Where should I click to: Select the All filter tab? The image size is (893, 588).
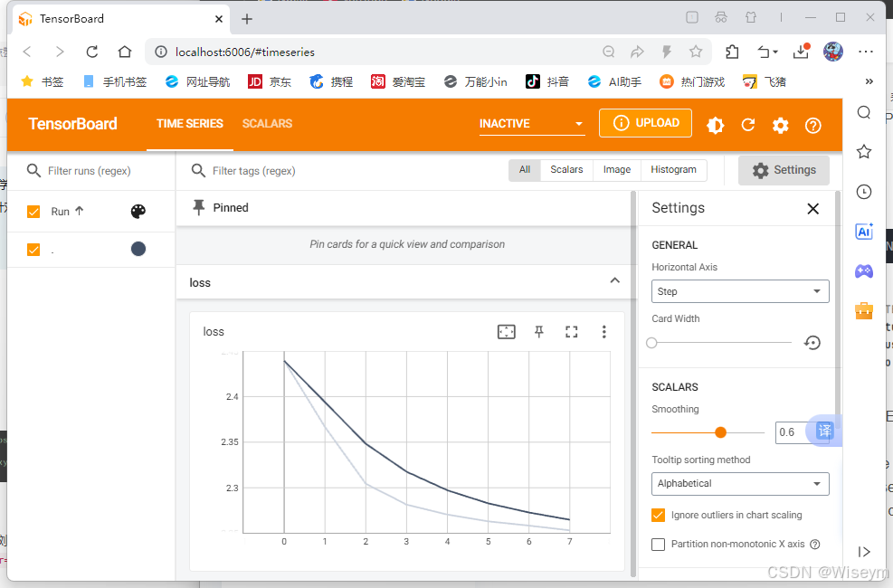[525, 170]
